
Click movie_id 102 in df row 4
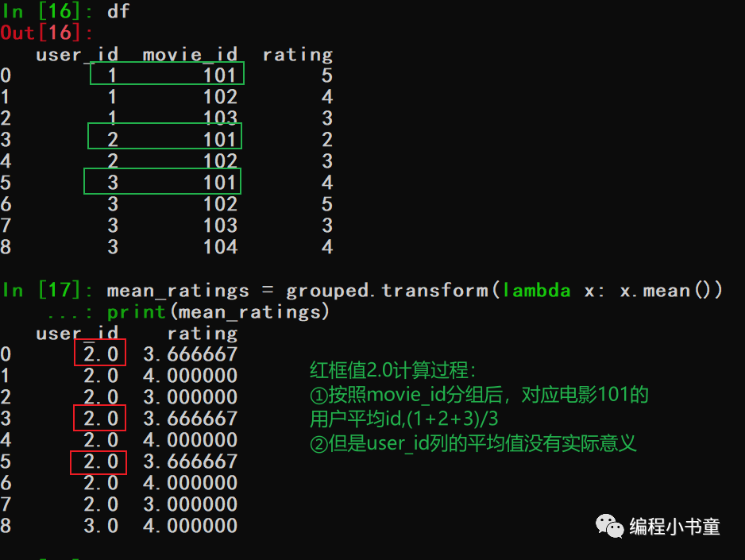220,161
